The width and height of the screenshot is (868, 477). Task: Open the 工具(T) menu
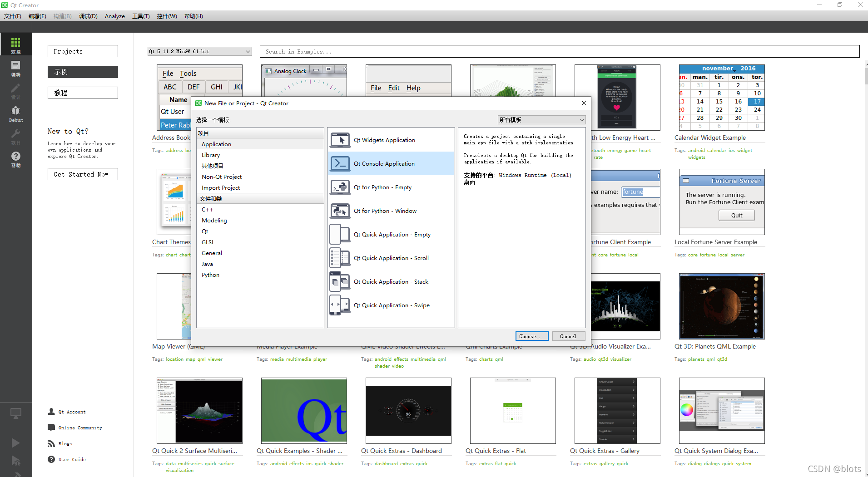tap(141, 16)
